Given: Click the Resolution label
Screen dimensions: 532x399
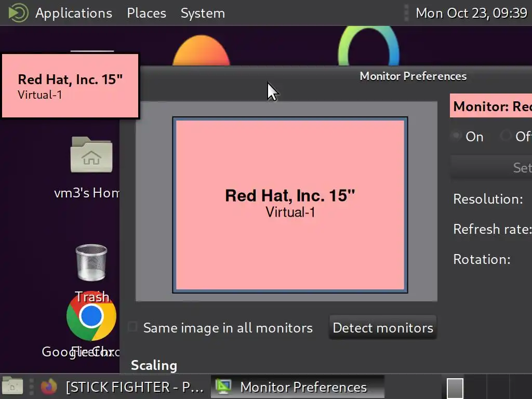Looking at the screenshot, I should 488,199.
